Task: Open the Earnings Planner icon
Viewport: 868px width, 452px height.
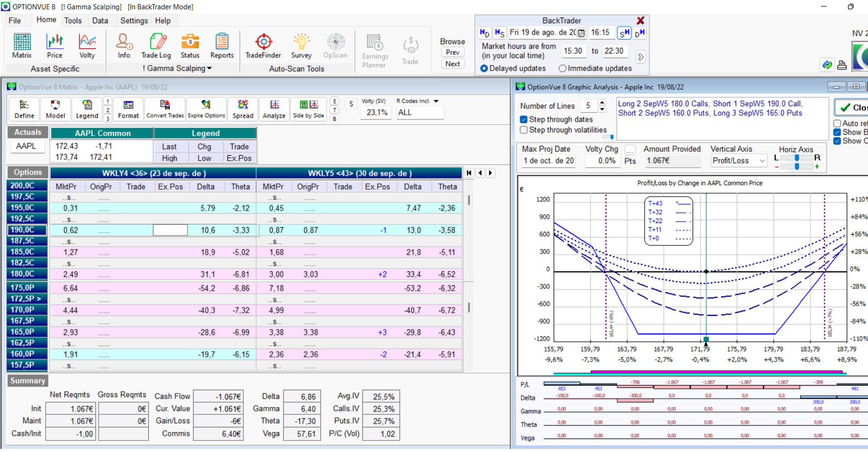Action: pos(374,51)
